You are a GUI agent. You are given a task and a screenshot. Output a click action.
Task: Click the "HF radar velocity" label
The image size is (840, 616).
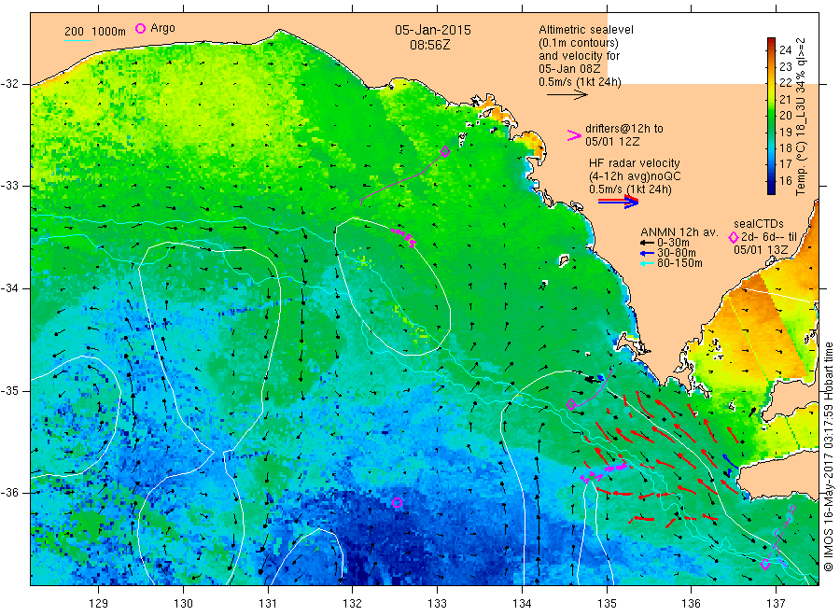click(x=635, y=162)
